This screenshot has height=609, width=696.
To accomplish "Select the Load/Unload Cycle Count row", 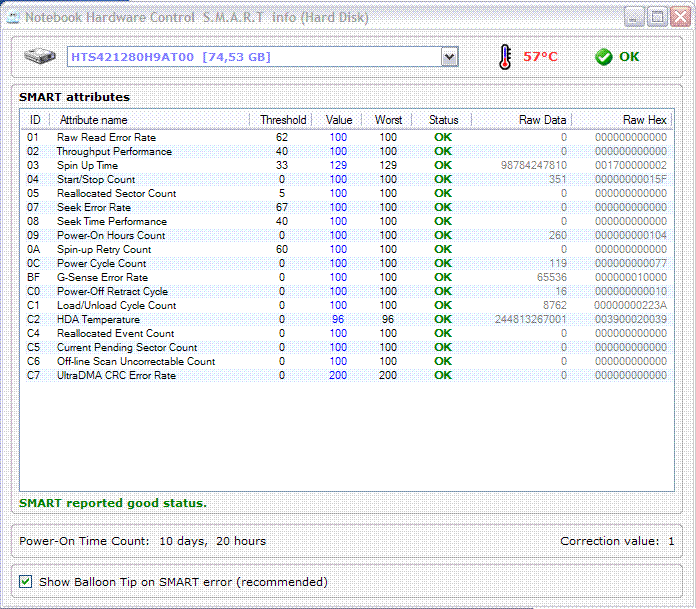I will (347, 305).
